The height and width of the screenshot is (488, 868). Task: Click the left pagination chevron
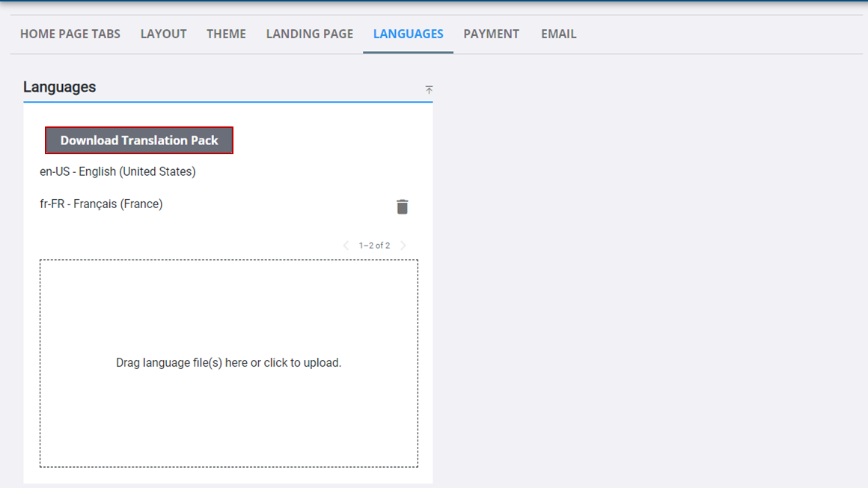tap(346, 245)
